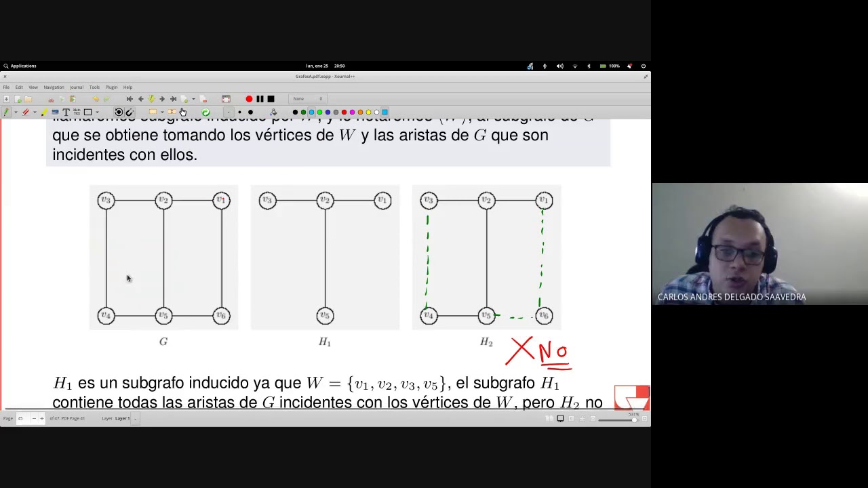Open the Plugin menu
868x488 pixels.
(111, 87)
